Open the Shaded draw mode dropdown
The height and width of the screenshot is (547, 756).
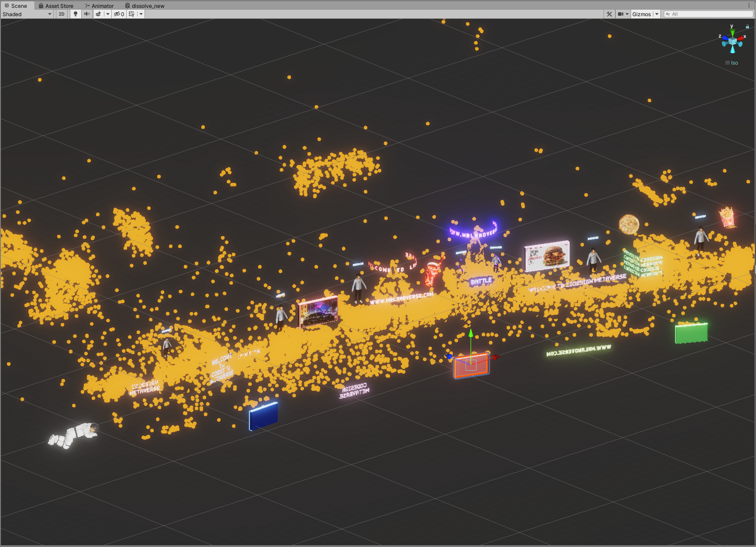point(27,14)
